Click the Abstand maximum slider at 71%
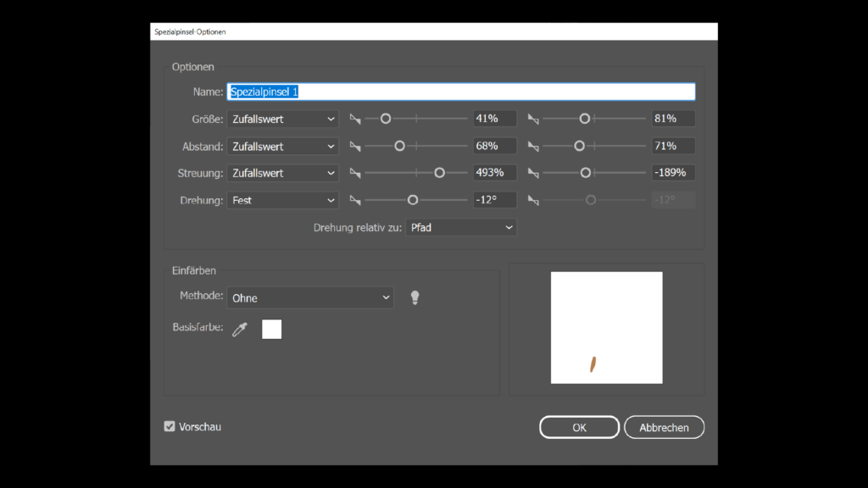 pos(579,146)
